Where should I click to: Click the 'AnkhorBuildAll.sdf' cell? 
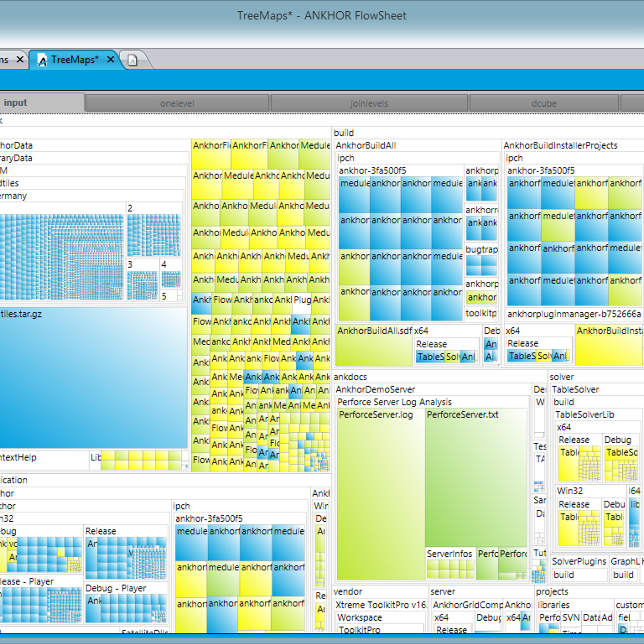click(374, 346)
